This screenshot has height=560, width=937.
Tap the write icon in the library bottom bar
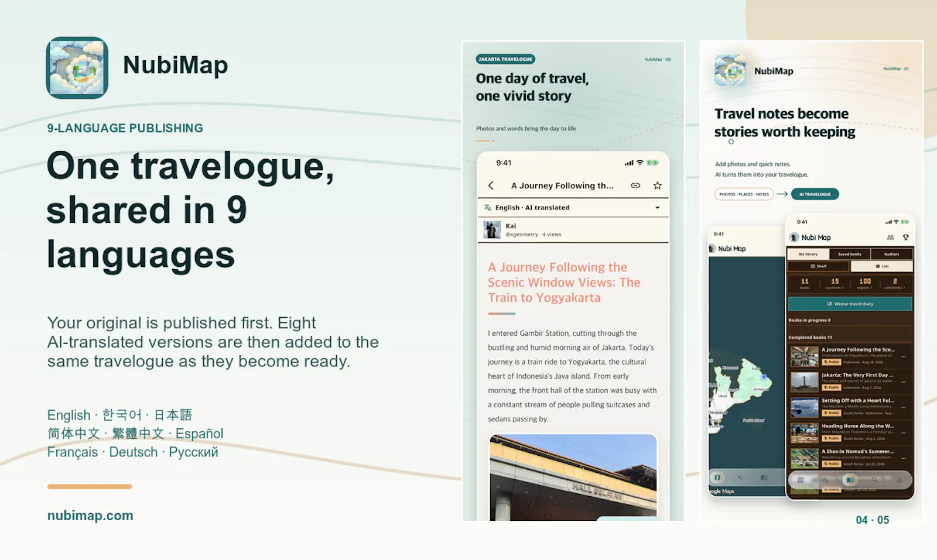[825, 480]
